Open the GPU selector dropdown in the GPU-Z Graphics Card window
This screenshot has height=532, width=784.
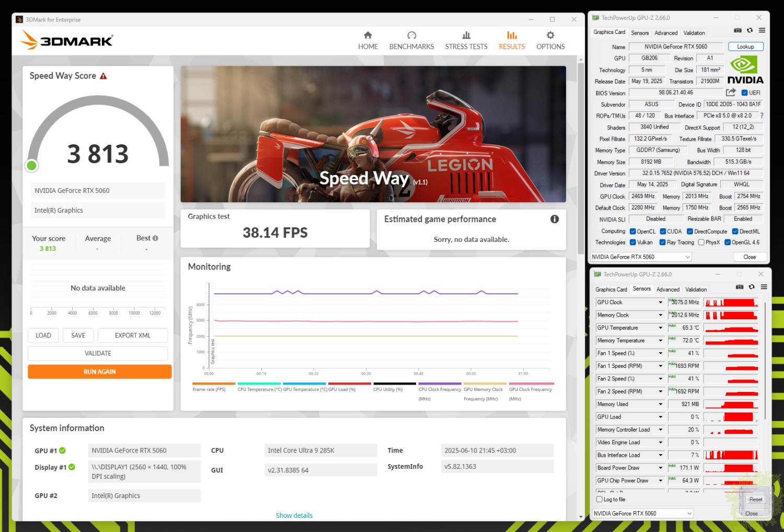[641, 257]
